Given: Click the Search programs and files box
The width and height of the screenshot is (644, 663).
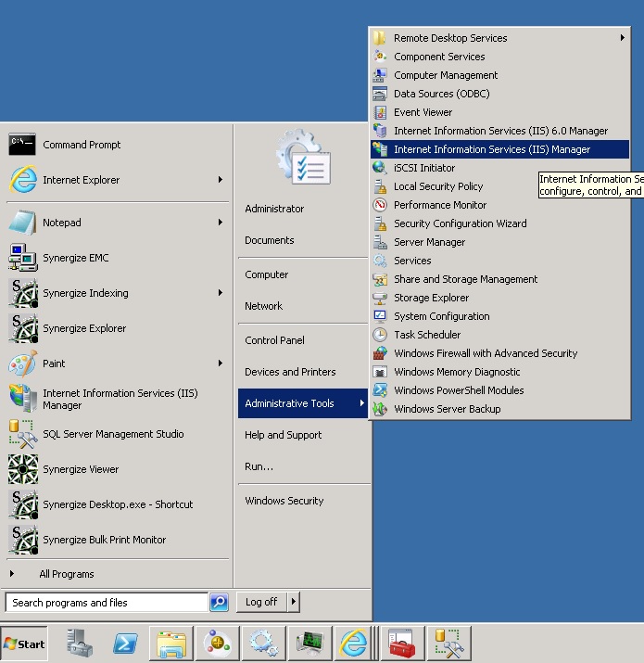Looking at the screenshot, I should pyautogui.click(x=107, y=602).
